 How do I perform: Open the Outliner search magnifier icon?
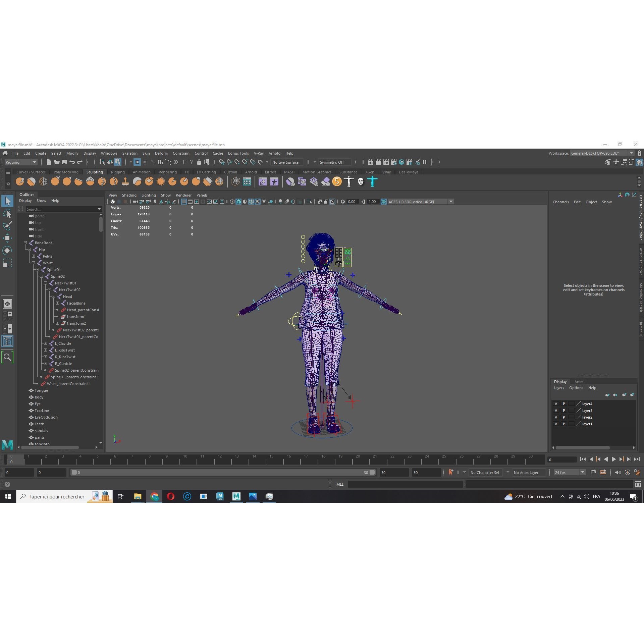coord(7,357)
